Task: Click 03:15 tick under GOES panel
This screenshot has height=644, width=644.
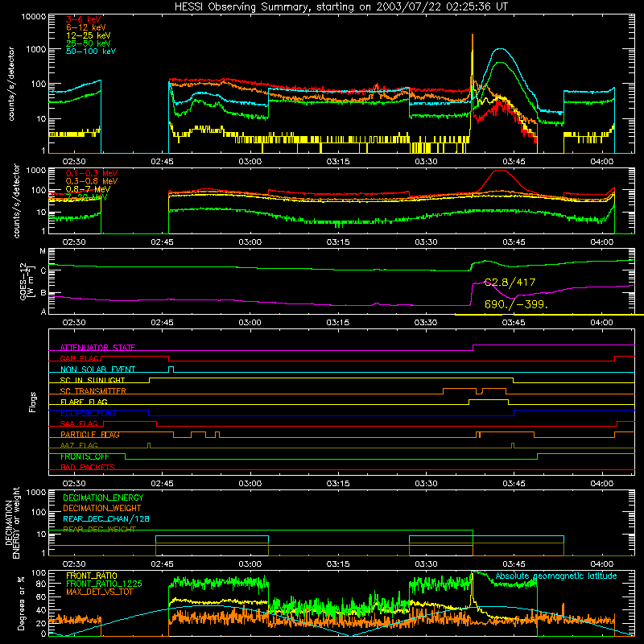Action: coord(338,323)
